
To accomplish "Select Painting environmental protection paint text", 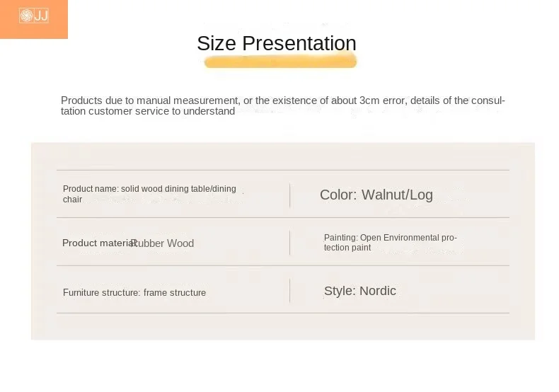I will pyautogui.click(x=391, y=242).
